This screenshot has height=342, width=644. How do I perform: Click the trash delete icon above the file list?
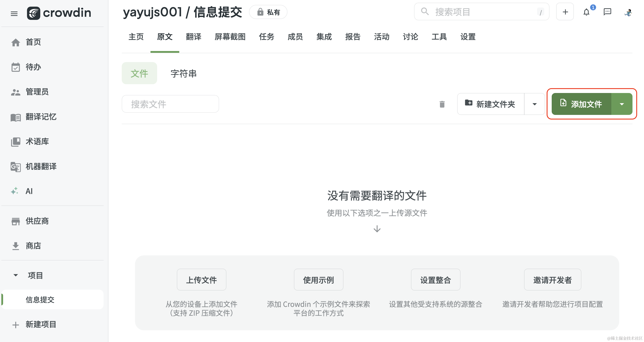(442, 104)
